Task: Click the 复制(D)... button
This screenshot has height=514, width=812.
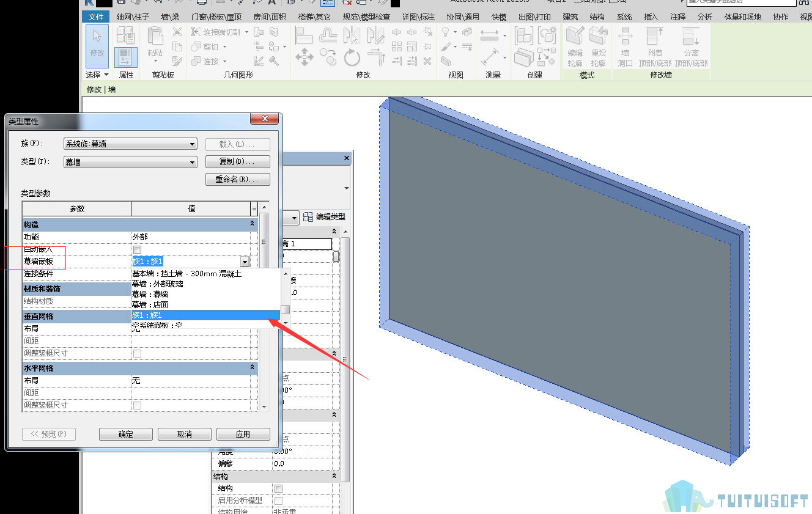Action: click(238, 162)
